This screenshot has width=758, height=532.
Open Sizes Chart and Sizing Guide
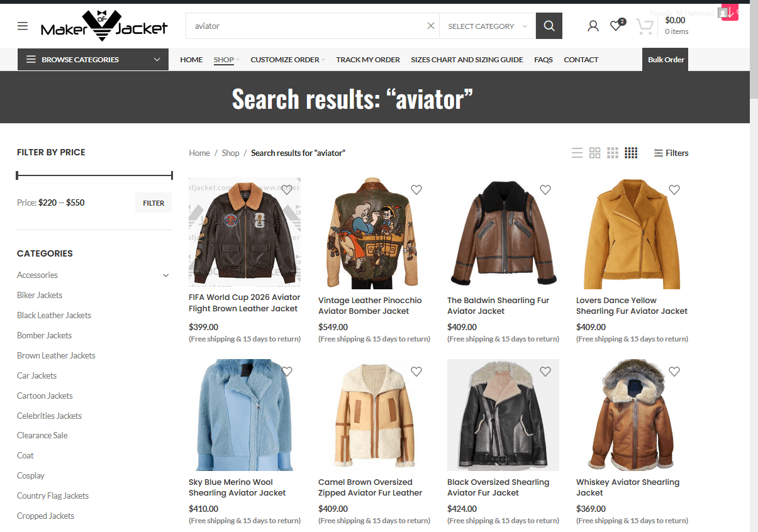coord(467,60)
